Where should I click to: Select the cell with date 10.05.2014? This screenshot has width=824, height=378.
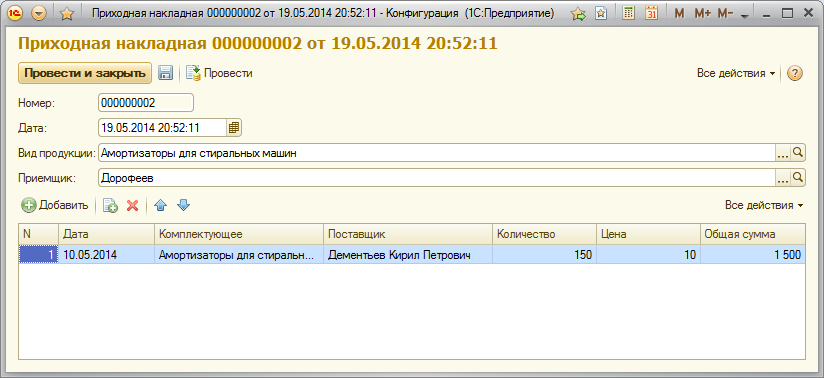point(107,255)
